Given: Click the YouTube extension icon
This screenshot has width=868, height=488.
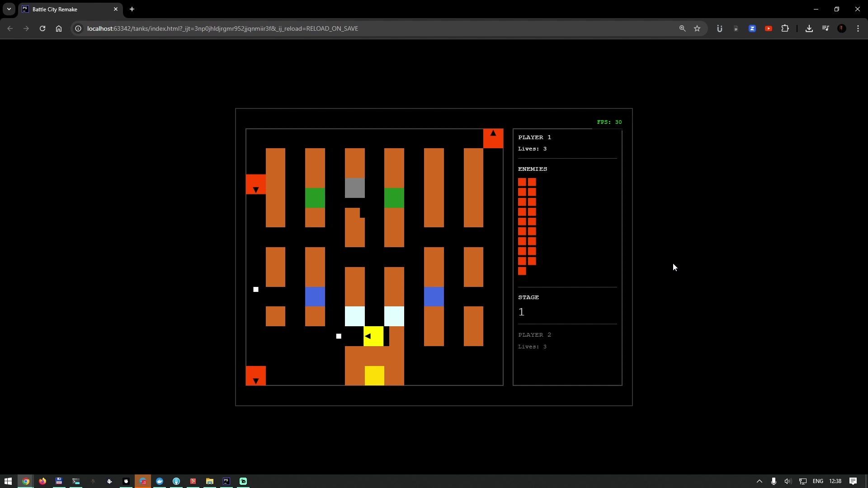Looking at the screenshot, I should click(769, 28).
